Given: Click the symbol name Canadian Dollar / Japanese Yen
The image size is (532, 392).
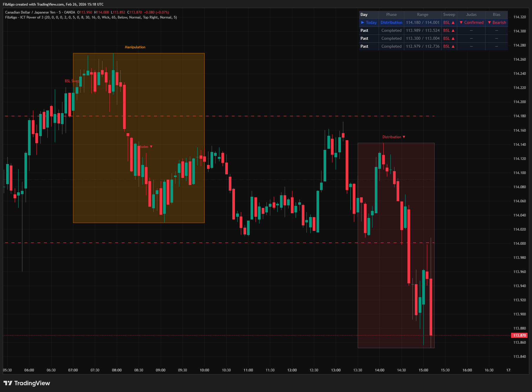Looking at the screenshot, I should (x=30, y=12).
